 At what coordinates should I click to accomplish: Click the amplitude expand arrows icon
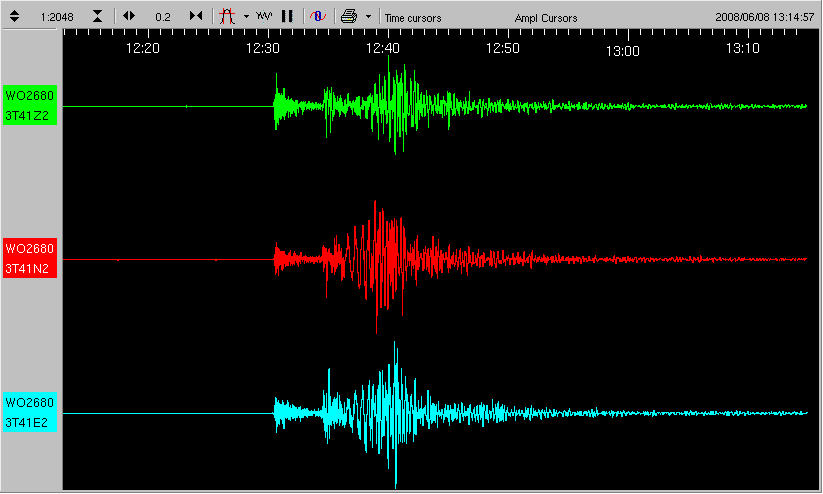click(x=14, y=16)
